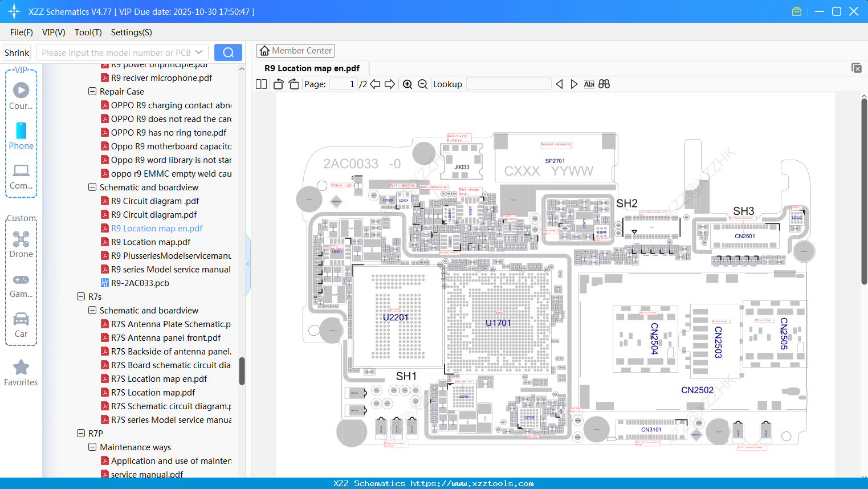The width and height of the screenshot is (868, 489).
Task: Zoom out of the location map
Action: 422,84
